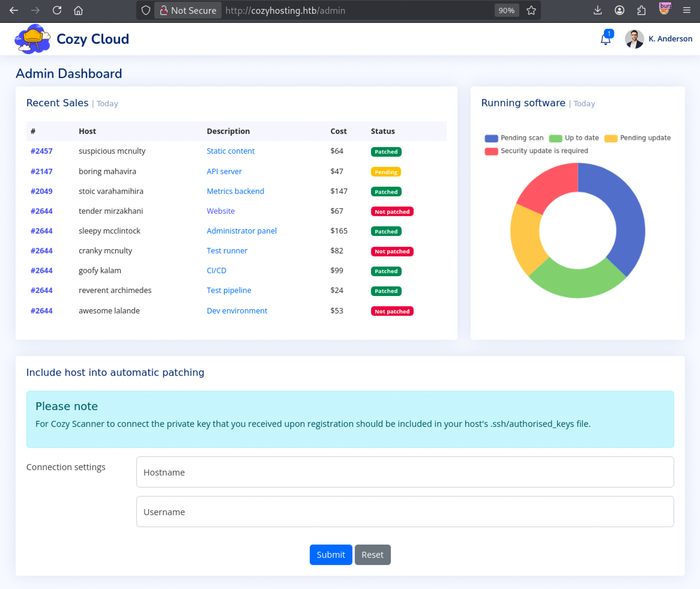The height and width of the screenshot is (589, 700).
Task: Open the Firefox hamburger menu
Action: point(687,11)
